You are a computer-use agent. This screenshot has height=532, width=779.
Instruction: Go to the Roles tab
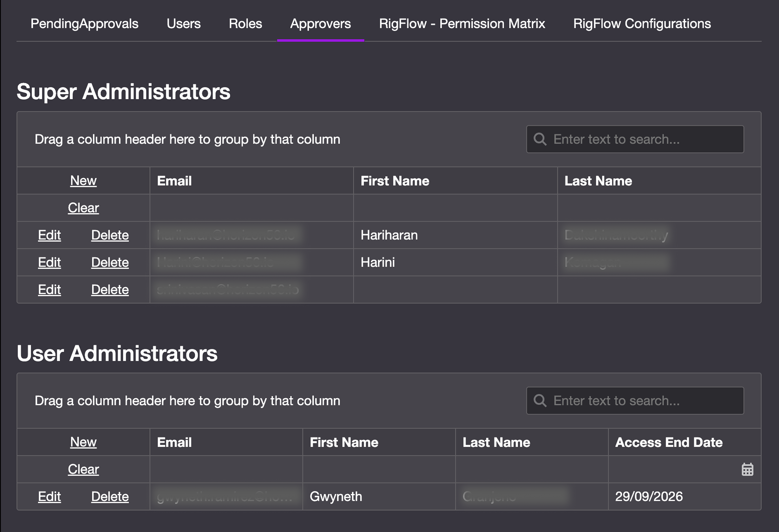pos(245,24)
